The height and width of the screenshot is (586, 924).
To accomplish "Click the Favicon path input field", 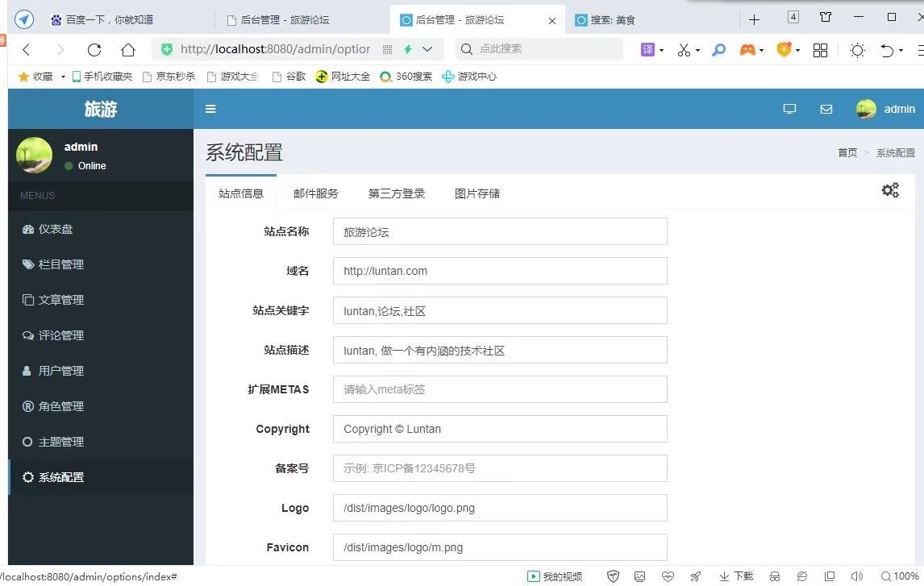I will 500,547.
